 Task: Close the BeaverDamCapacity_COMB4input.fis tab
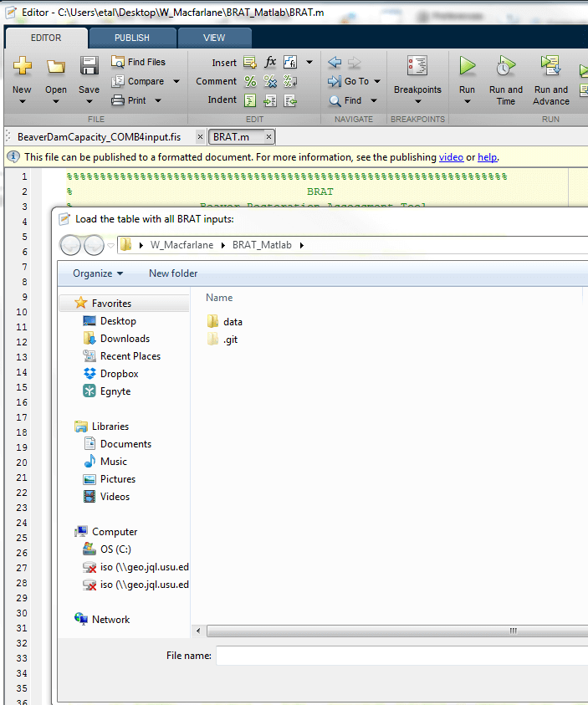point(200,136)
